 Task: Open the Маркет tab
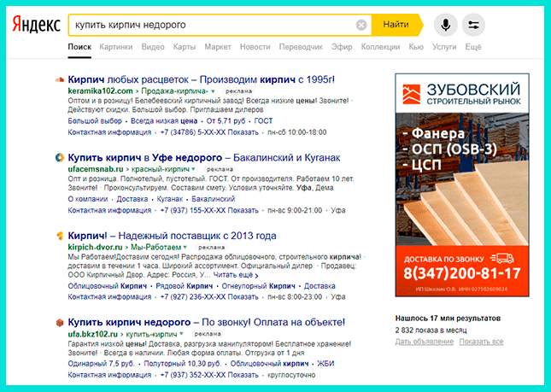coord(218,47)
